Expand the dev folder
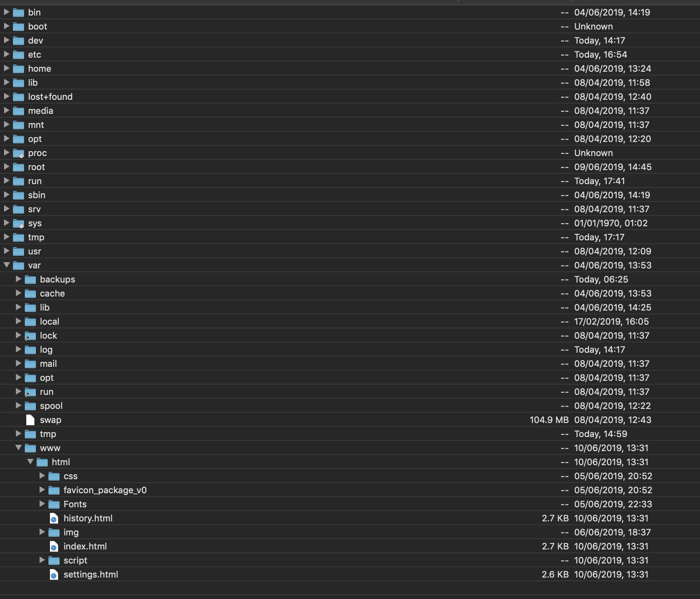 [6, 40]
